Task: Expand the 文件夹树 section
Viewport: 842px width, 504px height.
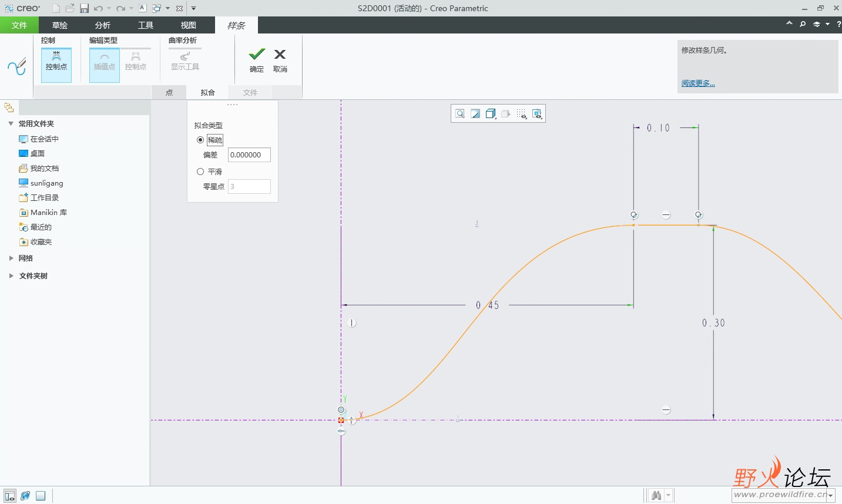Action: coord(11,276)
